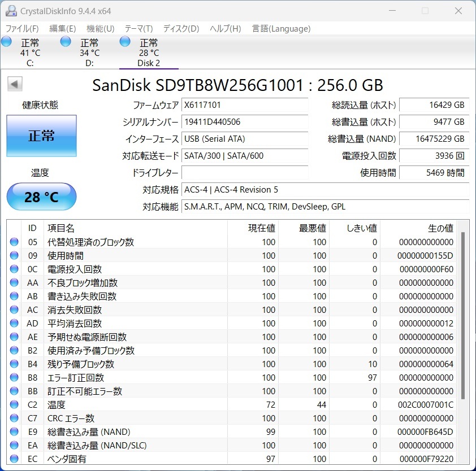Open the 編集(E) menu
The width and height of the screenshot is (476, 471).
pyautogui.click(x=63, y=29)
